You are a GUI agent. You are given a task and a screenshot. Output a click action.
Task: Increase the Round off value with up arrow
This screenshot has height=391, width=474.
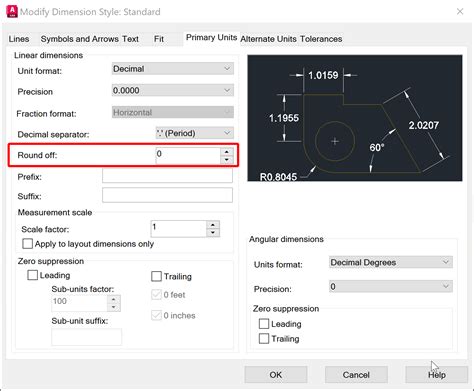tap(227, 152)
